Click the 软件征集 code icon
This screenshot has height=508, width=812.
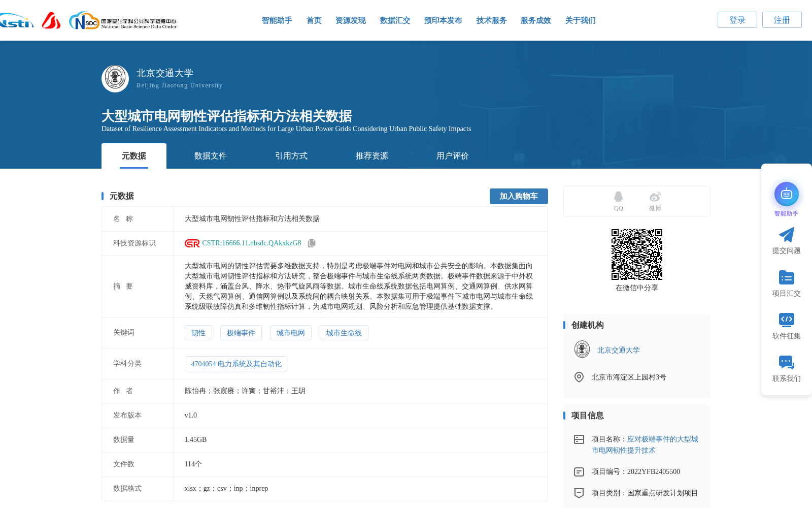(787, 320)
